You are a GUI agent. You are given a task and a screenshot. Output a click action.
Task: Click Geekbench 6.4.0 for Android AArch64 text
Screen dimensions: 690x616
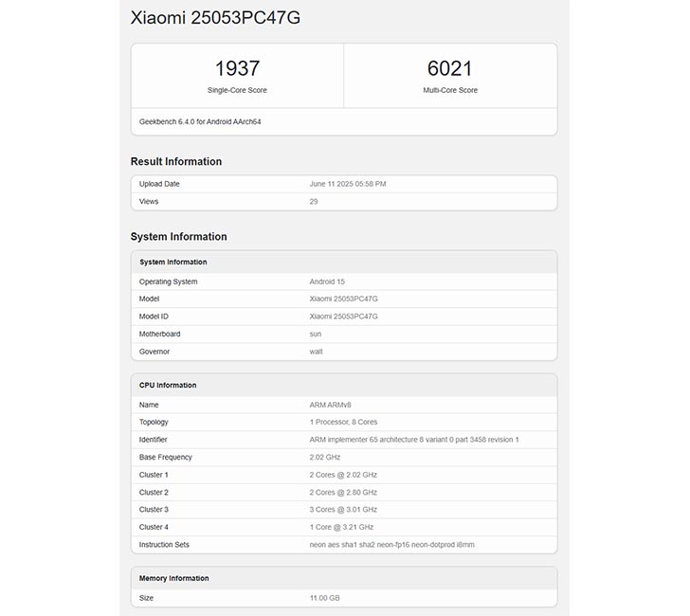pos(200,122)
